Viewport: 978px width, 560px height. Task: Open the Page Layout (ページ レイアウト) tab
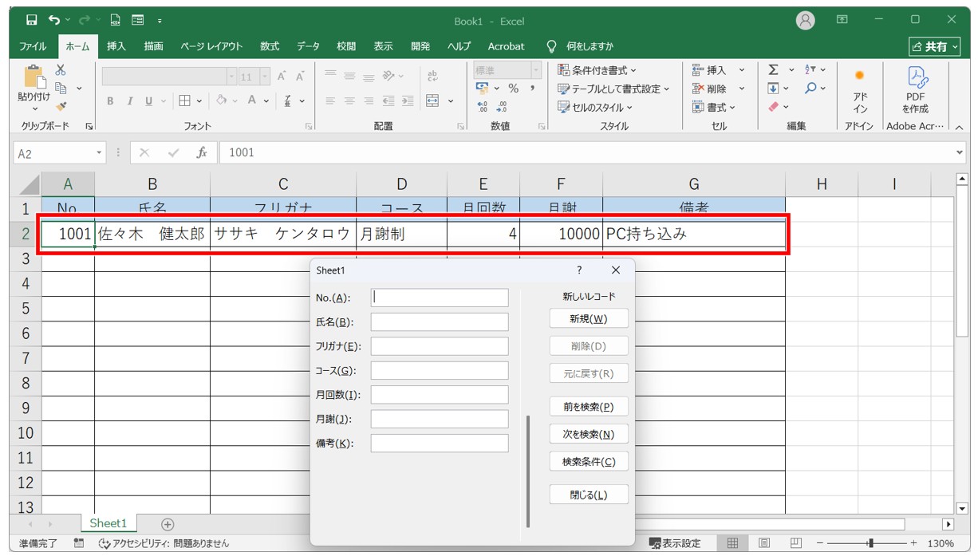tap(211, 46)
